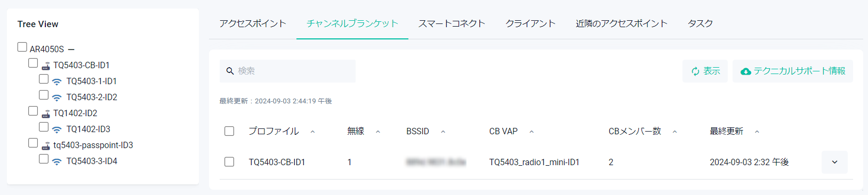Click the Wi-Fi icon beside TQ5403-3-ID4

click(x=57, y=161)
